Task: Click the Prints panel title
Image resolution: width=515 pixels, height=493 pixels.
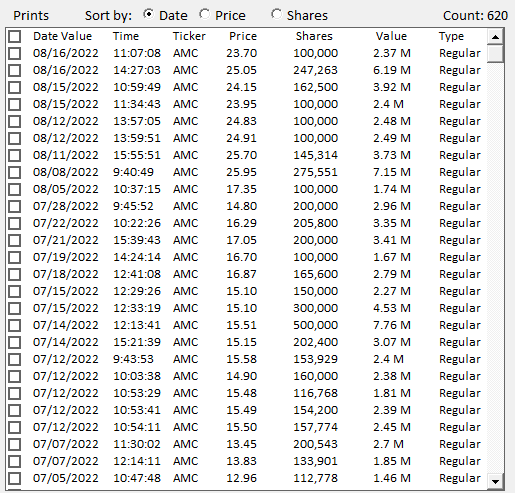Action: [31, 16]
